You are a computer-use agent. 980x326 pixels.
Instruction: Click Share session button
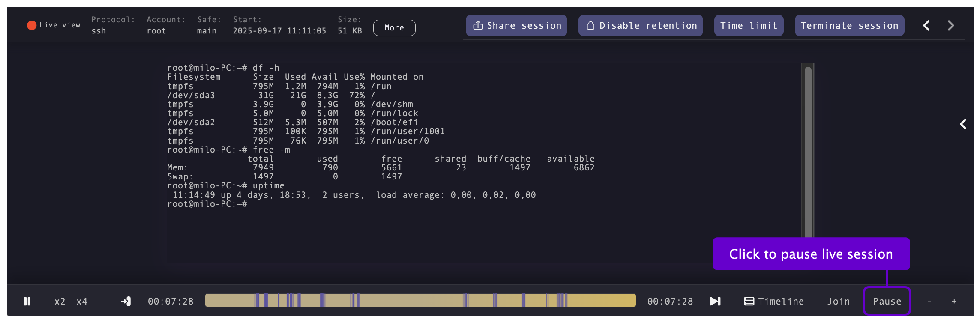pos(516,26)
